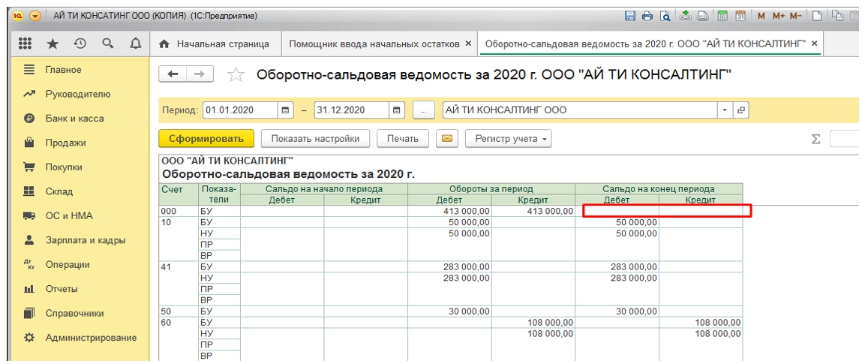Click the period selection ellipsis button
The height and width of the screenshot is (364, 868).
(423, 110)
